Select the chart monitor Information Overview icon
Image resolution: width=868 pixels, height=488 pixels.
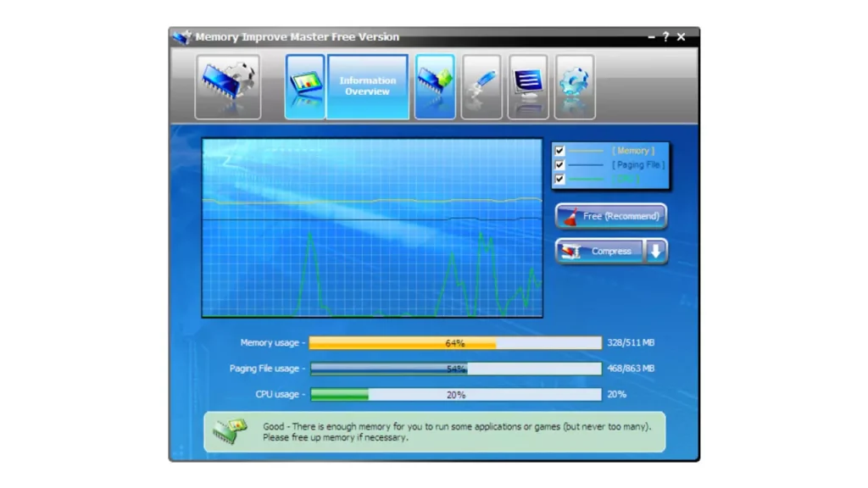(305, 87)
